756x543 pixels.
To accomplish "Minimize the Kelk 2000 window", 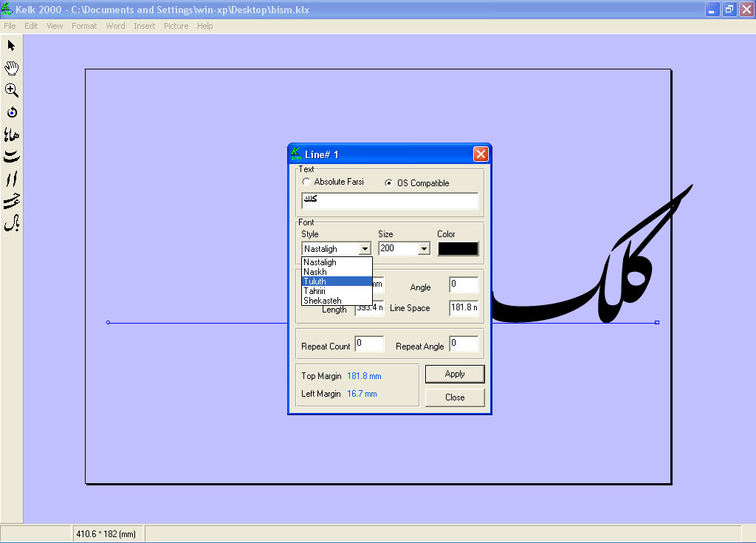I will click(x=712, y=9).
